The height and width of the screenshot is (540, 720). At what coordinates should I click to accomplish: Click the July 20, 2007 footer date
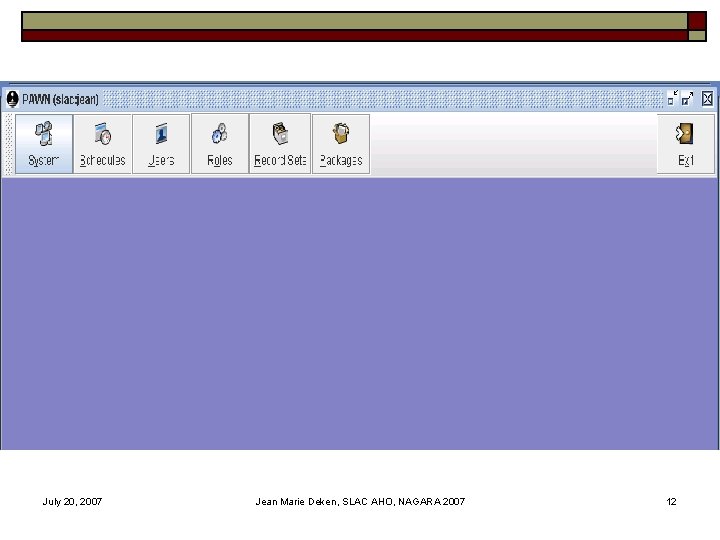point(72,501)
